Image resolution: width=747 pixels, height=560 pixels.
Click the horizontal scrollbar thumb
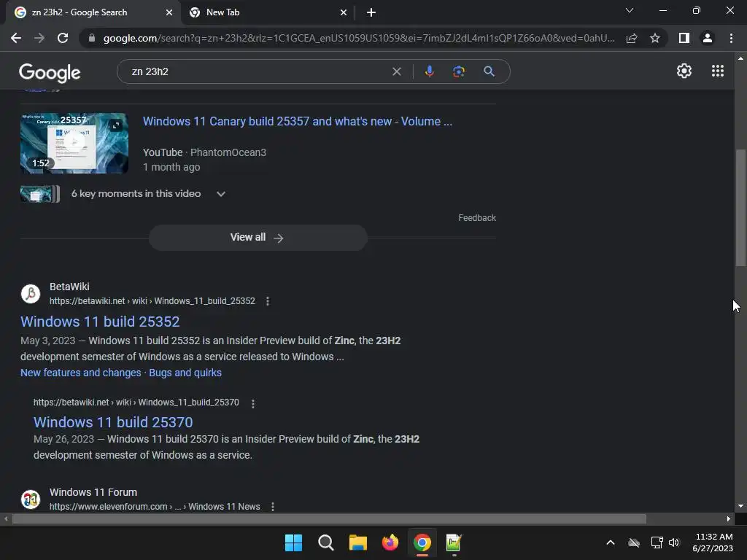tap(329, 518)
